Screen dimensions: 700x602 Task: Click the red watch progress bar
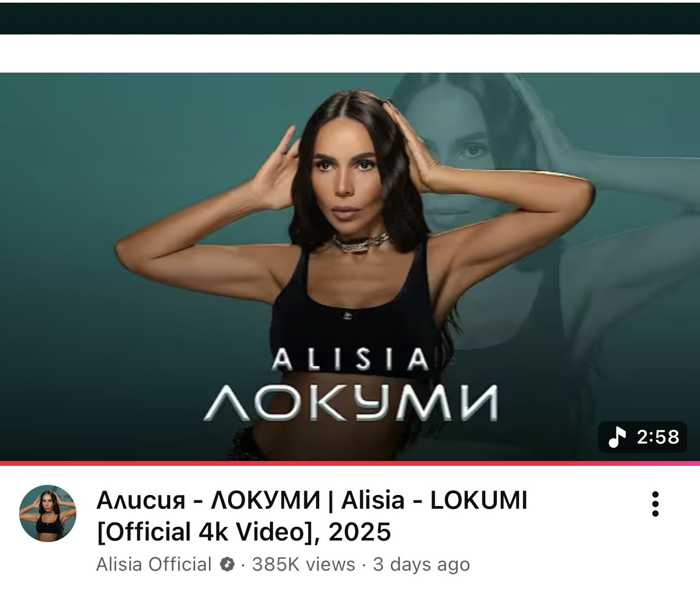click(350, 463)
